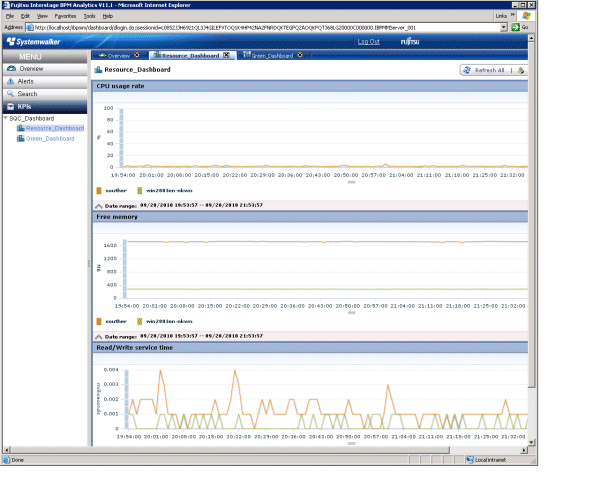Close the Overview tab

coord(136,56)
